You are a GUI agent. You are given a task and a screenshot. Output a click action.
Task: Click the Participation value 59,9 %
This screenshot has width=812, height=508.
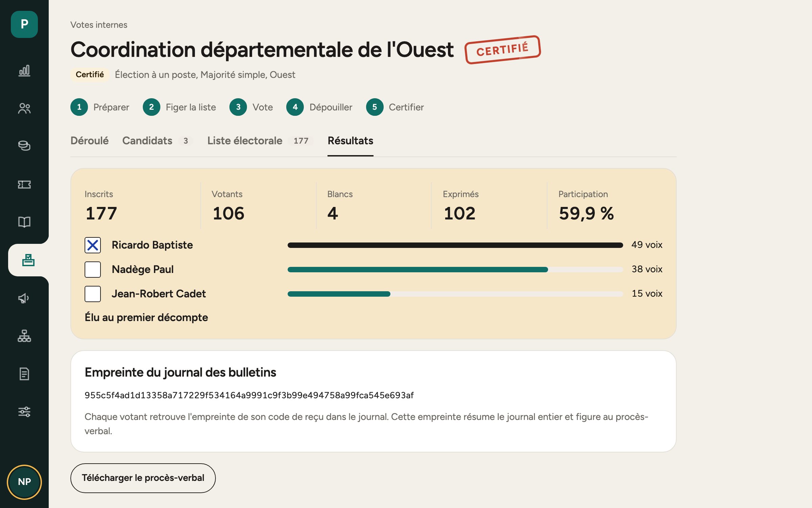(586, 213)
